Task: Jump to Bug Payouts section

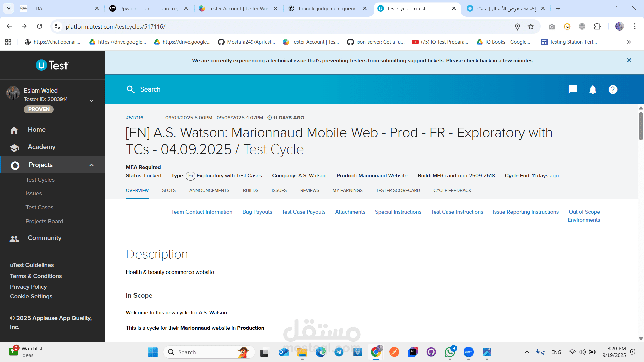Action: 257,212
